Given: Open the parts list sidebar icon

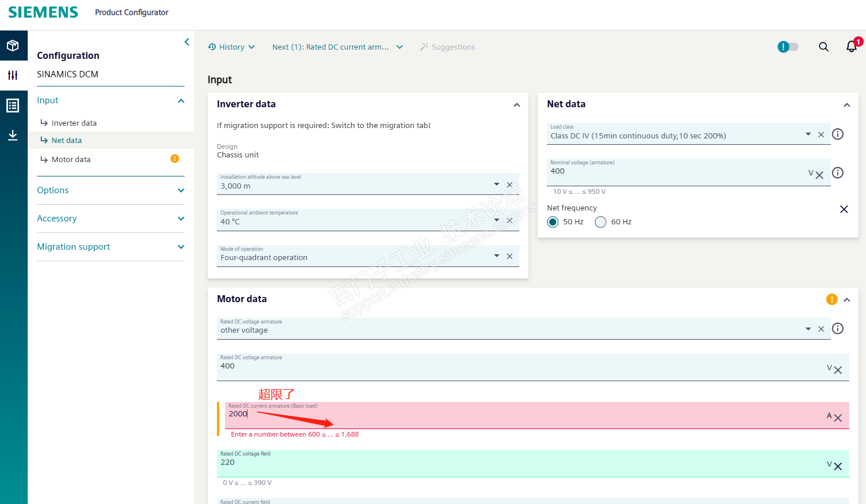Looking at the screenshot, I should tap(13, 106).
